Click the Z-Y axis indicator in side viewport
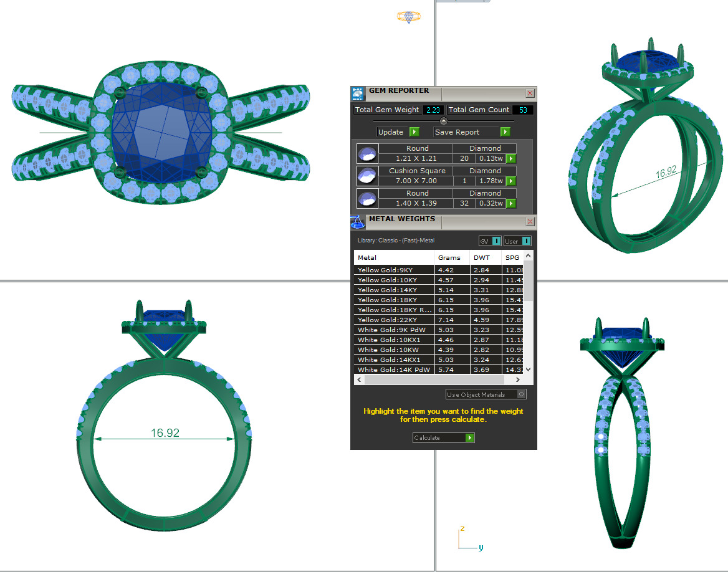Screen dimensions: 728x572 471,539
